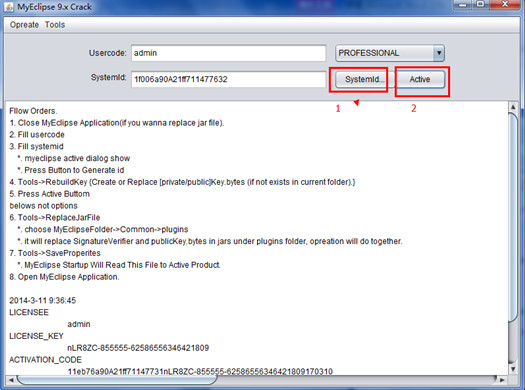Open the PROFESSIONAL edition dropdown
This screenshot has width=525, height=390.
click(390, 53)
